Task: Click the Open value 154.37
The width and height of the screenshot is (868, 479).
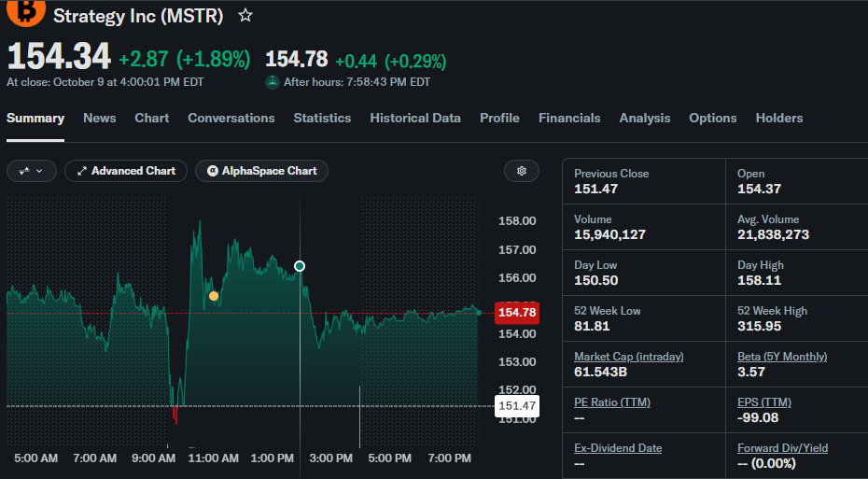Action: tap(759, 189)
